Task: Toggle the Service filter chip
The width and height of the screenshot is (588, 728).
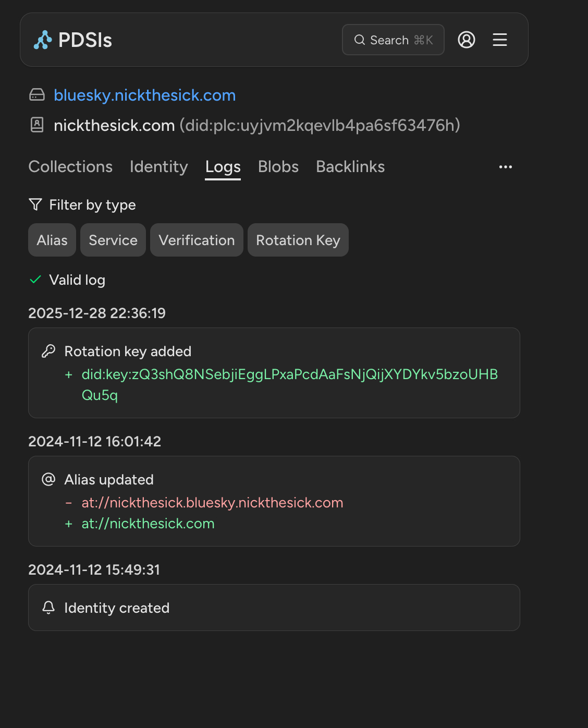Action: pyautogui.click(x=113, y=240)
